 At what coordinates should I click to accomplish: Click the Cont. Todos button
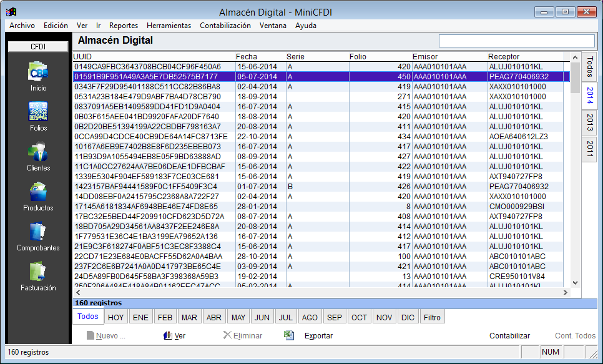pos(575,336)
